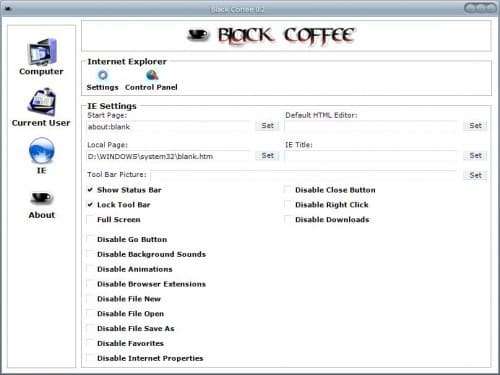The image size is (500, 375).
Task: Click the title bar app icon
Action: click(8, 9)
